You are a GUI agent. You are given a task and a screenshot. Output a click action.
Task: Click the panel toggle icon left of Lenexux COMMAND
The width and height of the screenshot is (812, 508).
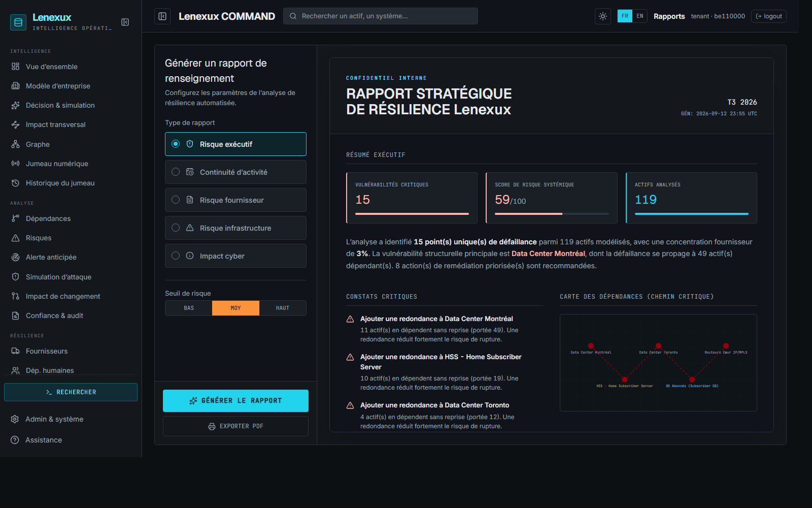tap(162, 16)
